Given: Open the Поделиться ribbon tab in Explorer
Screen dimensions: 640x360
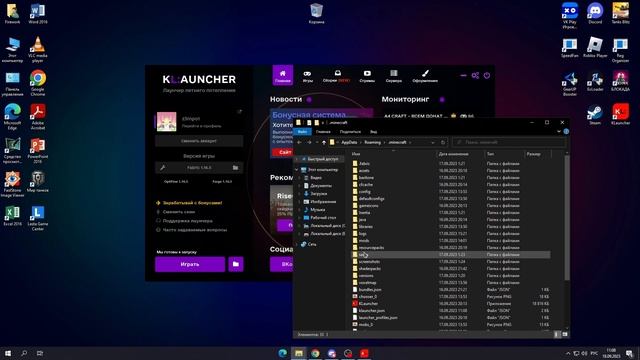Looking at the screenshot, I should (x=350, y=132).
